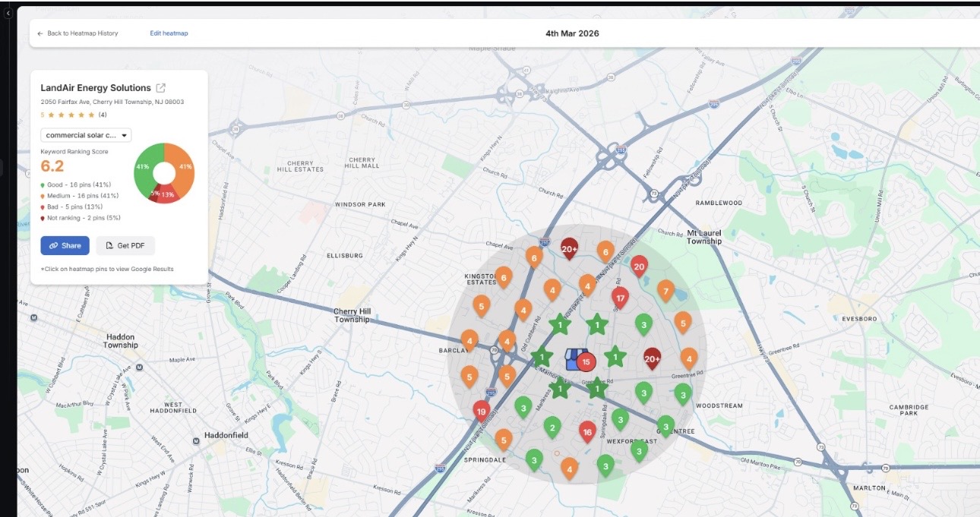Open LandAir Energy Solutions external link icon
Image resolution: width=980 pixels, height=517 pixels.
pos(160,88)
